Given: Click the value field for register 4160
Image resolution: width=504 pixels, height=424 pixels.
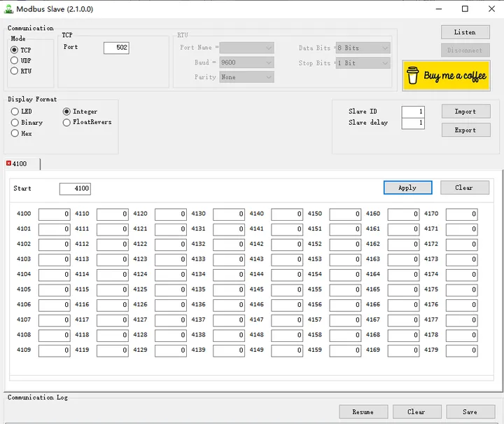Looking at the screenshot, I should click(x=403, y=214).
